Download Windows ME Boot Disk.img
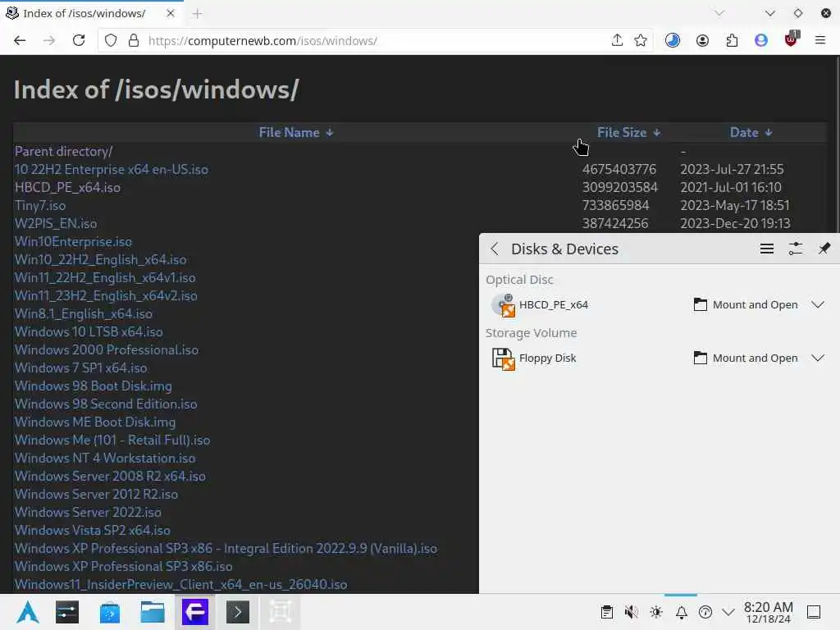 [x=95, y=422]
